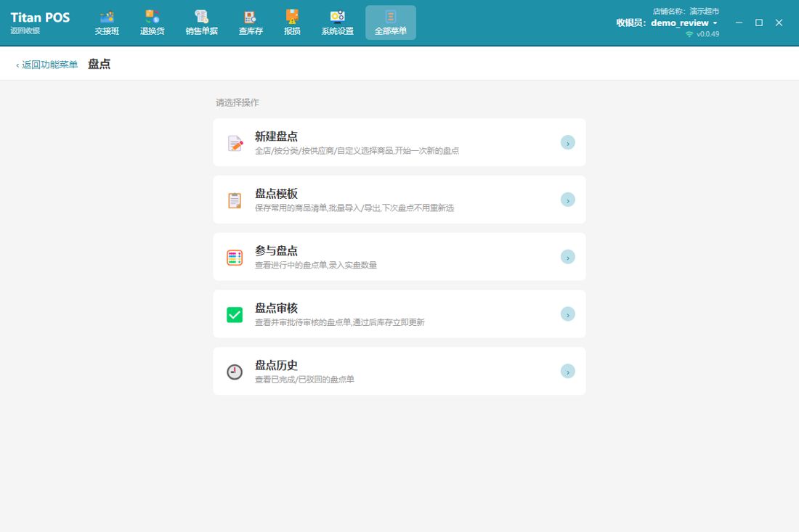Screen dimensions: 799x532
Task: Click the 盘点 page heading
Action: click(x=100, y=64)
